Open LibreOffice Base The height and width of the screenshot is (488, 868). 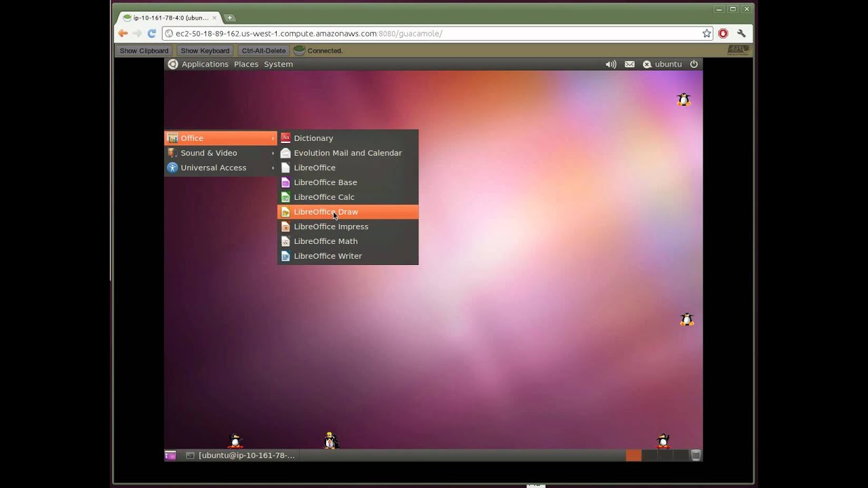point(348,182)
